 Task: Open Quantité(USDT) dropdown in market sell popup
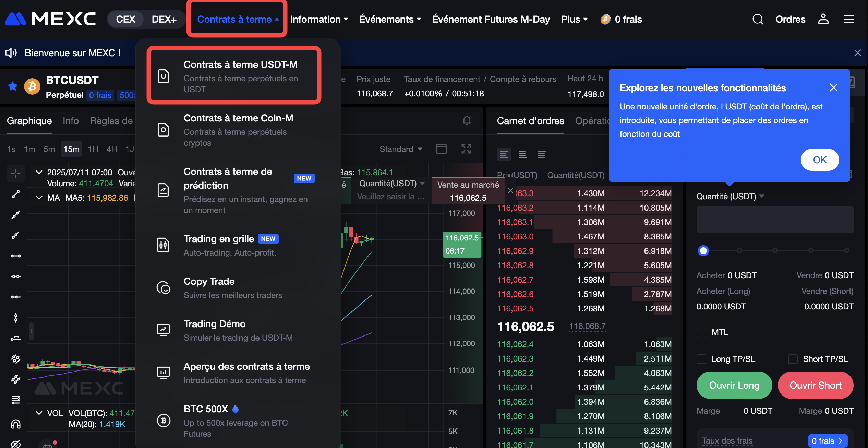point(392,184)
